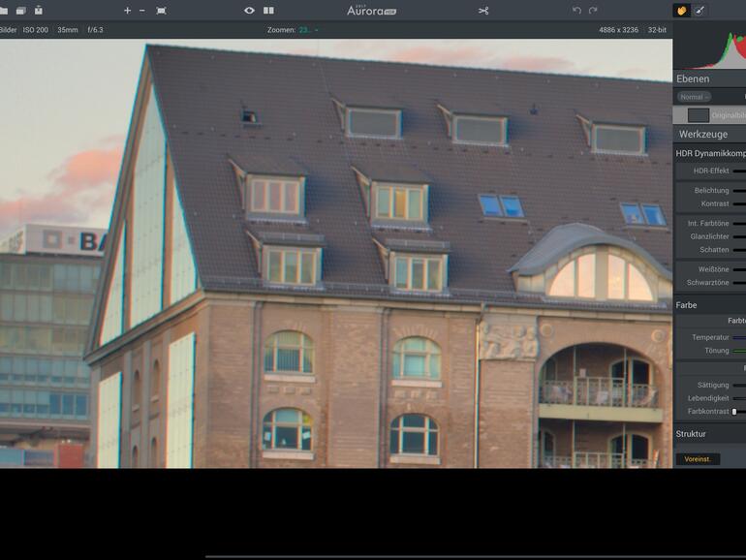Click the 32-bit depth indicator
746x560 pixels.
pyautogui.click(x=657, y=29)
